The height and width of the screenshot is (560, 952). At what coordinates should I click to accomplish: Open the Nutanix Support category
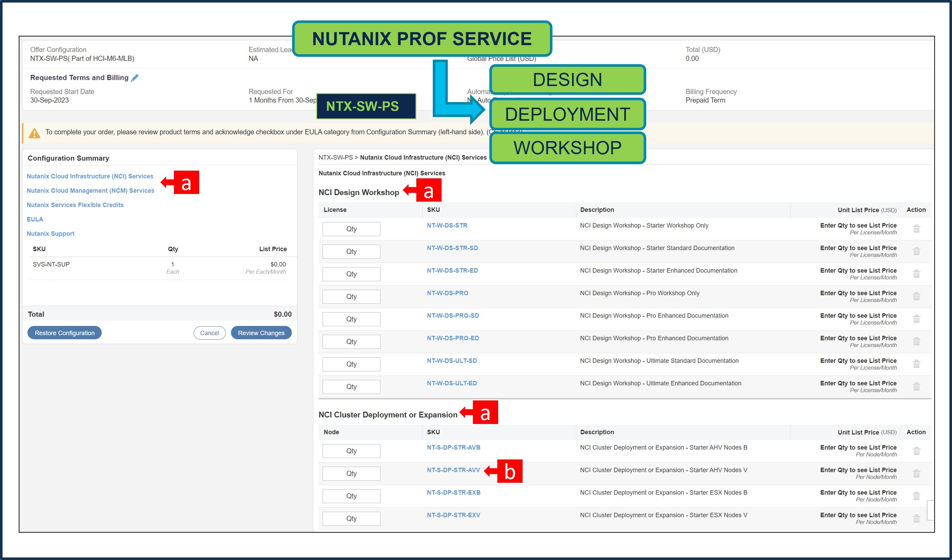[50, 234]
